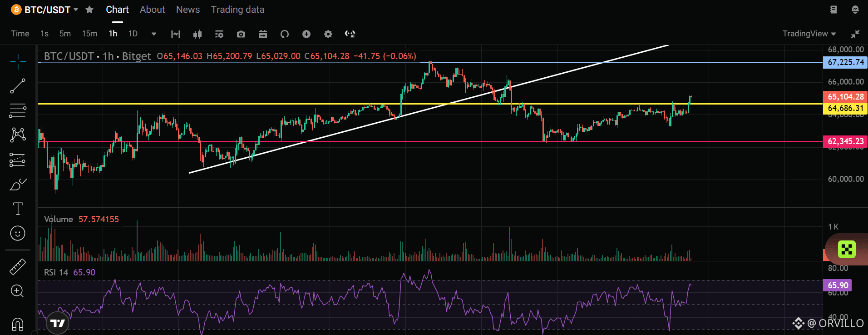The width and height of the screenshot is (868, 335).
Task: Click the yellow 64,686.31 price label
Action: [x=845, y=108]
